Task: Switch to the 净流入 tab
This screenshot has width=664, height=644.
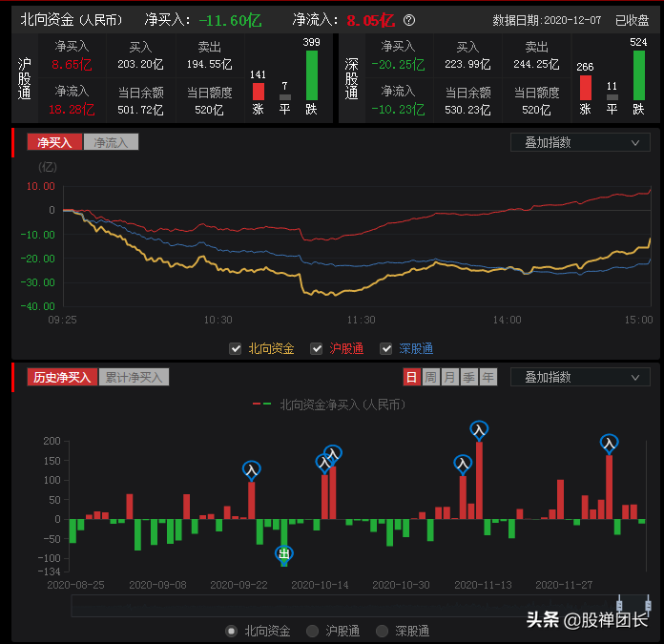Action: click(112, 142)
